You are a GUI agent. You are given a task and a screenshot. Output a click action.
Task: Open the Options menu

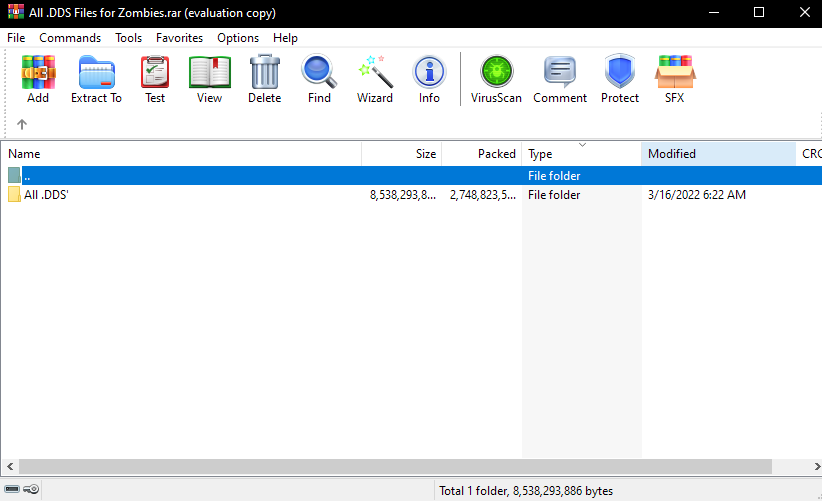coord(238,38)
